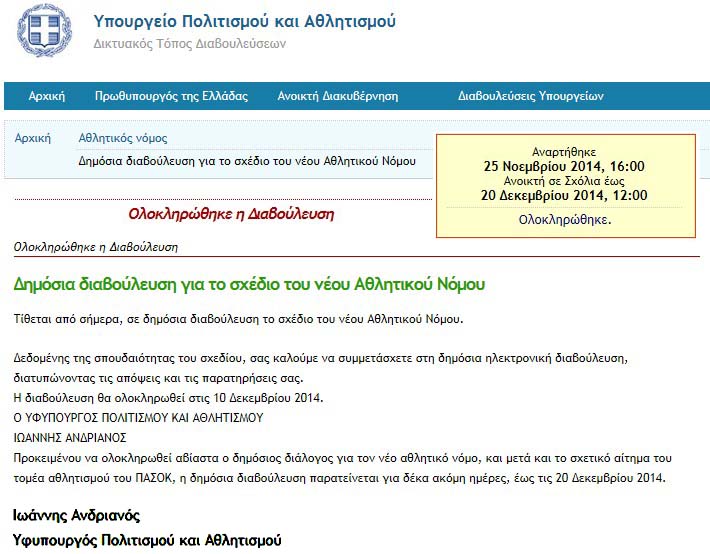Screen dimensions: 710x554
Task: Open the Πρωθυπουργός της Ελλάδας menu item
Action: pos(171,96)
